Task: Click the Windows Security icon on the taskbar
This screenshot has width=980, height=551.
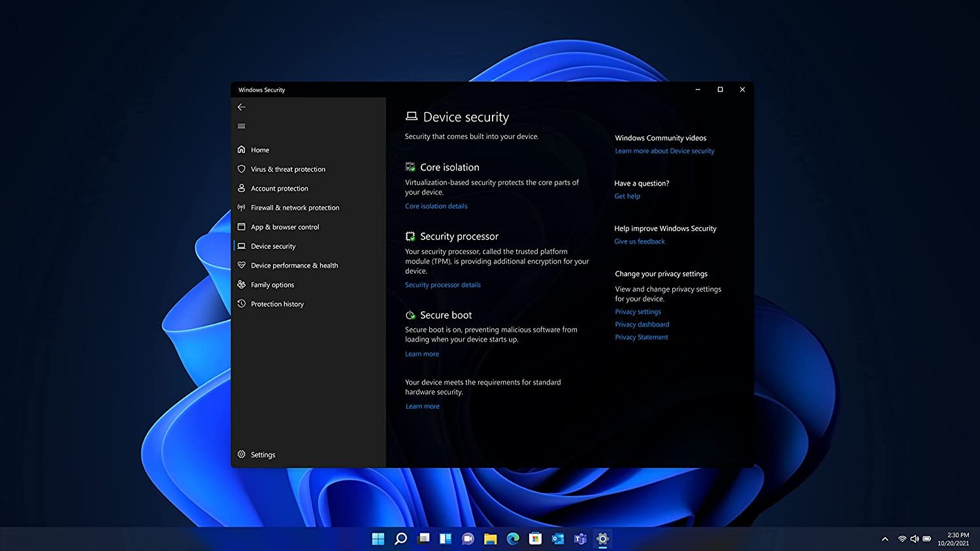Action: click(x=602, y=539)
